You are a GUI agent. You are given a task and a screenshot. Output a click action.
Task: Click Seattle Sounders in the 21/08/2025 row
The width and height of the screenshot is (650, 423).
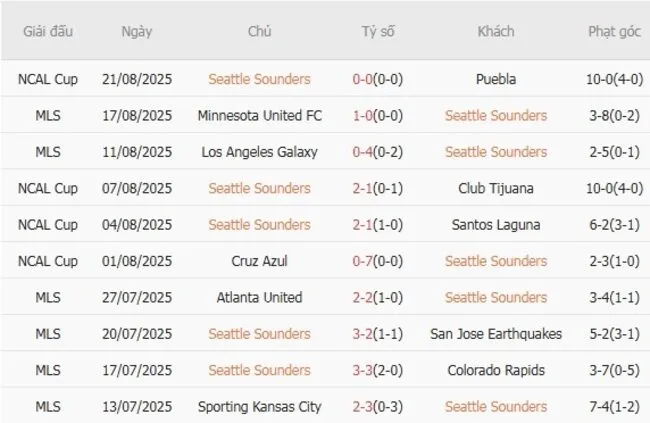[x=259, y=79]
